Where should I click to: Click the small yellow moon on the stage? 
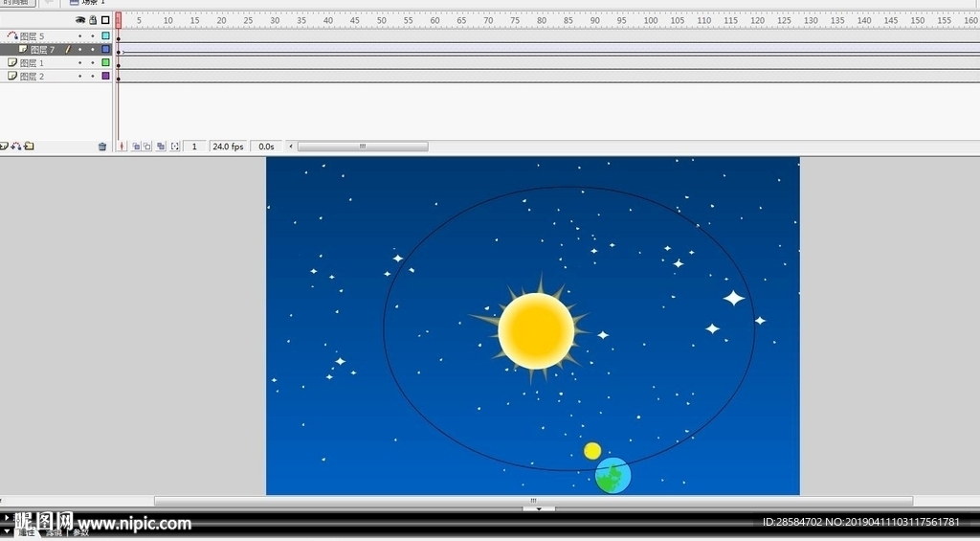tap(592, 450)
